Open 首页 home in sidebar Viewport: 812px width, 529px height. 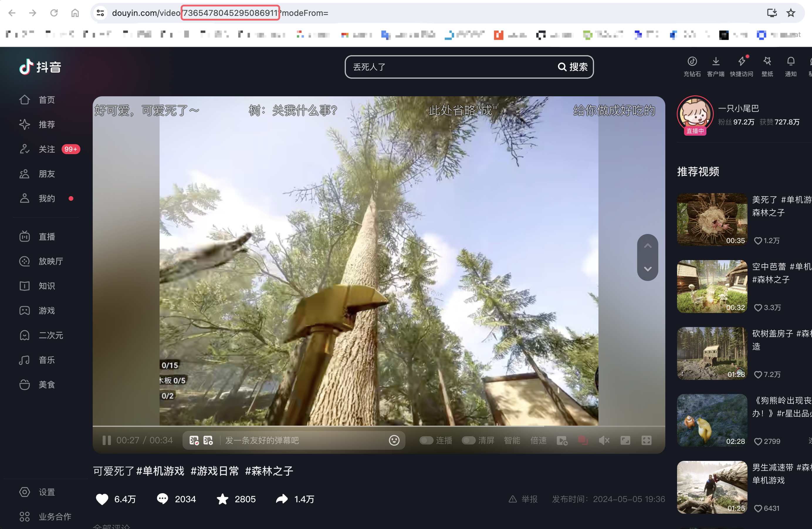(x=38, y=100)
